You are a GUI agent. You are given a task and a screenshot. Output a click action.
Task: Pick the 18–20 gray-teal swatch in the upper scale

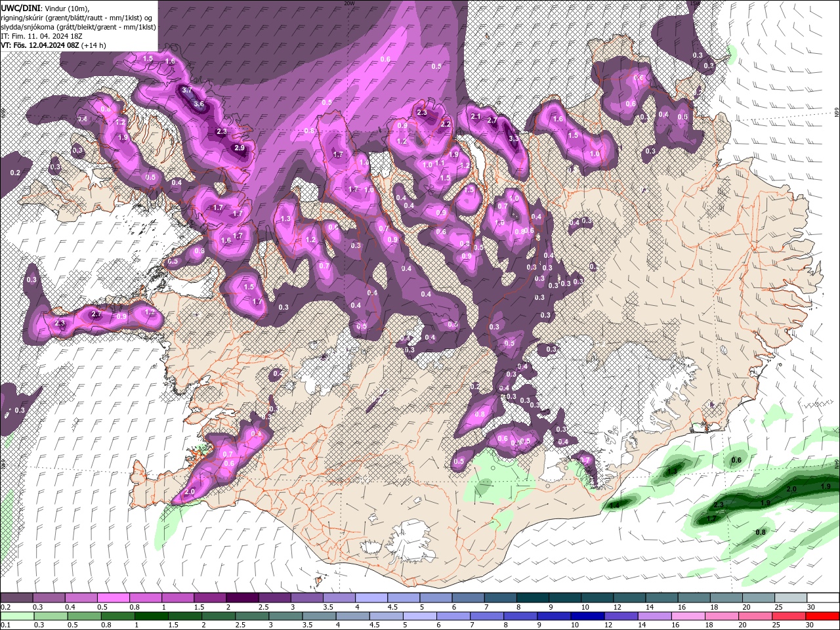[x=726, y=598]
